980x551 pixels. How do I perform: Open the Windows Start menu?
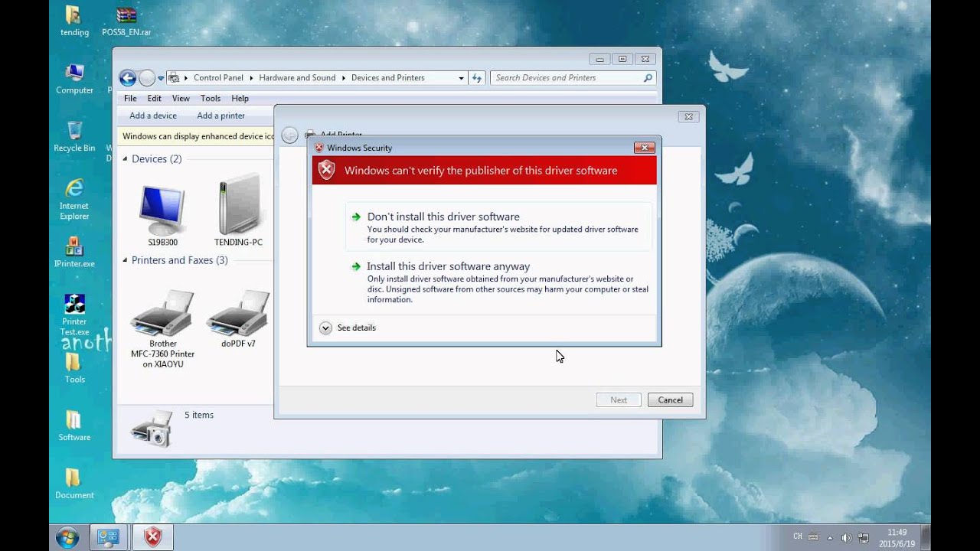(x=67, y=537)
